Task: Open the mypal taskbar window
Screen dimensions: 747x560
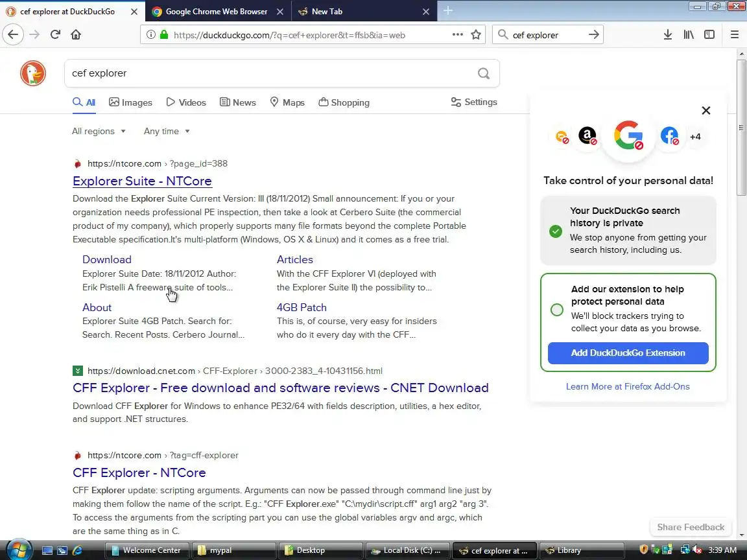Action: click(x=234, y=550)
